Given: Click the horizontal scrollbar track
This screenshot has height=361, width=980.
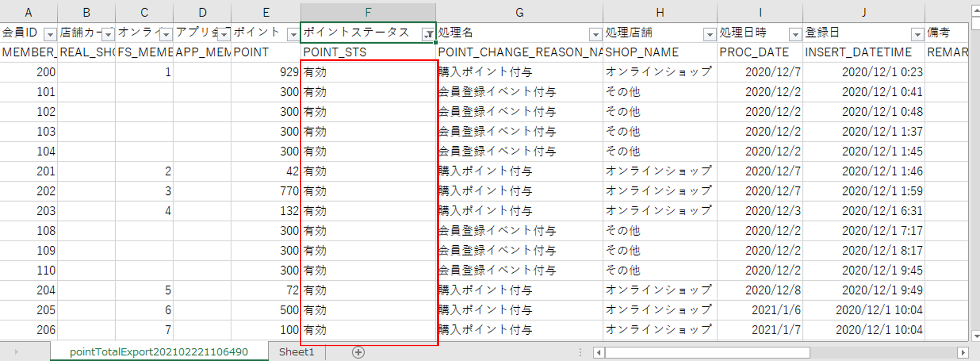Looking at the screenshot, I should coord(883,352).
